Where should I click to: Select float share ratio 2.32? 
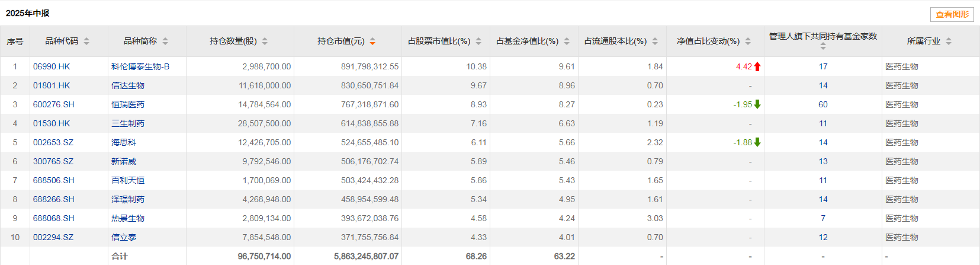click(x=655, y=142)
